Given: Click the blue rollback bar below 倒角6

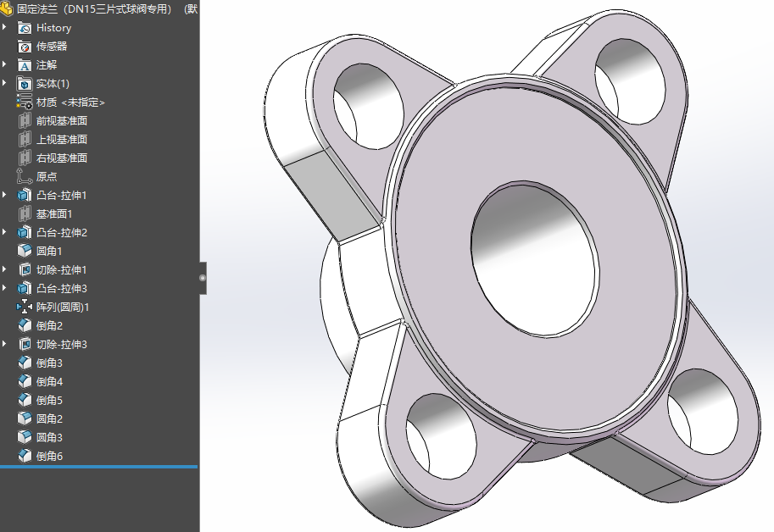Looking at the screenshot, I should click(x=98, y=467).
